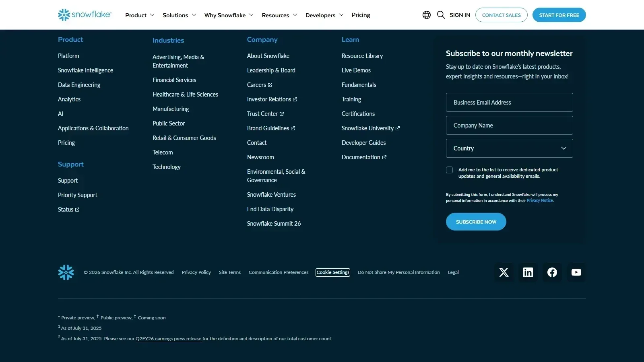644x362 pixels.
Task: Open the Developer Guides link
Action: 363,143
